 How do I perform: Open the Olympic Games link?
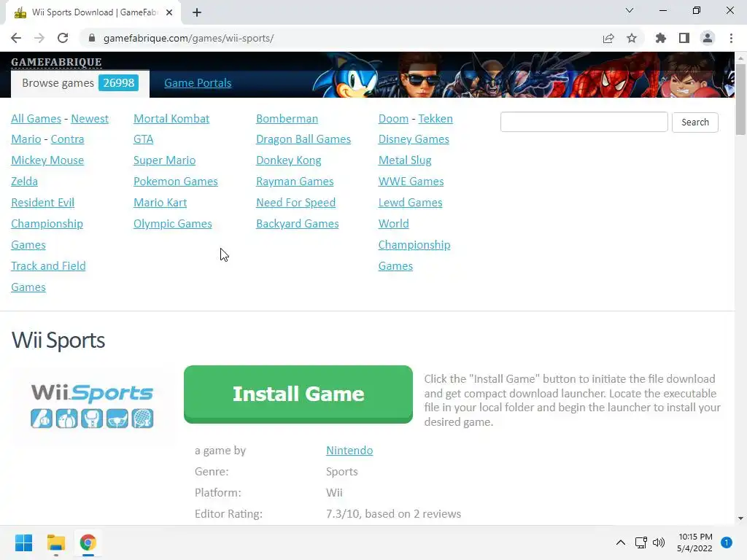pyautogui.click(x=172, y=224)
